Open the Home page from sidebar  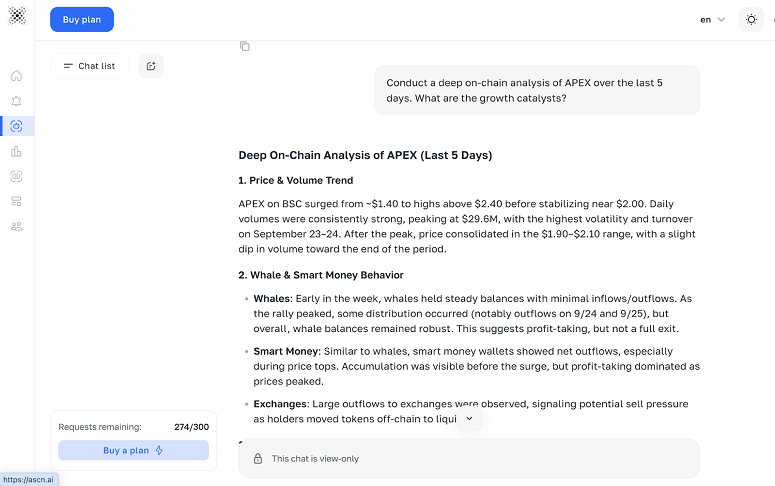tap(16, 76)
